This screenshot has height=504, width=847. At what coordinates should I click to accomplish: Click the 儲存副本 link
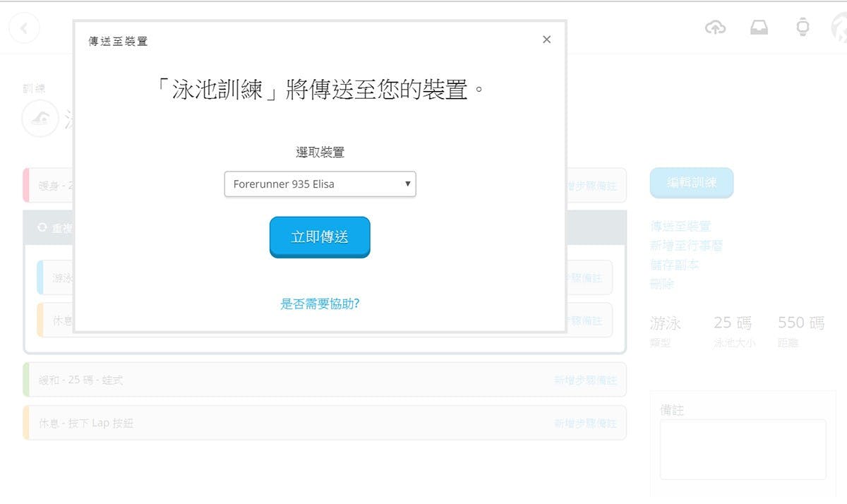pyautogui.click(x=675, y=265)
